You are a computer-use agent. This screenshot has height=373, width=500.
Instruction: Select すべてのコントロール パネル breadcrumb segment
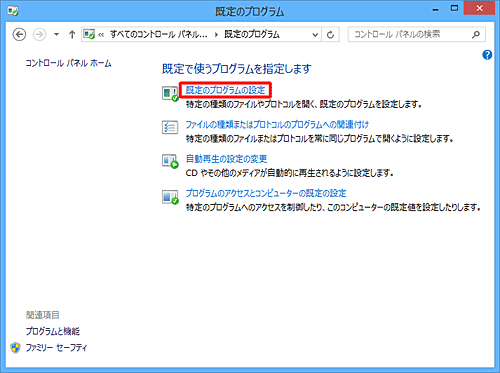point(159,34)
